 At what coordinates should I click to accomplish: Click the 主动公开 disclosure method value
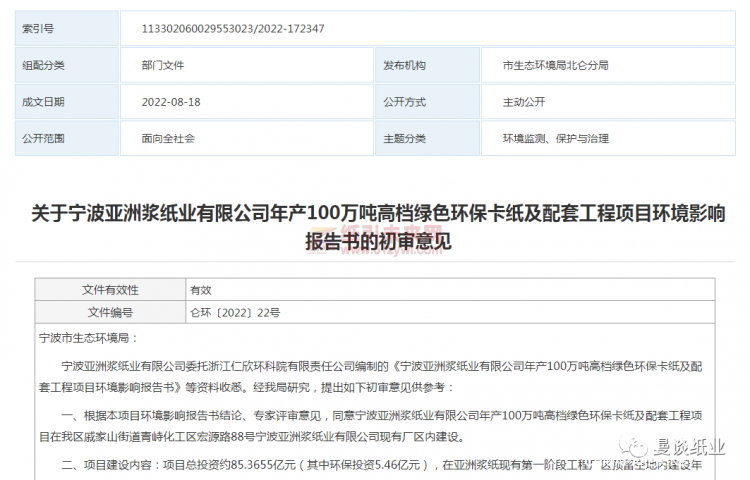coord(524,102)
